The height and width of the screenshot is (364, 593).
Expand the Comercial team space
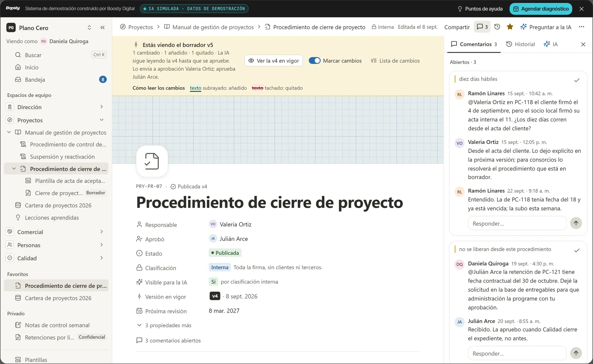point(102,232)
